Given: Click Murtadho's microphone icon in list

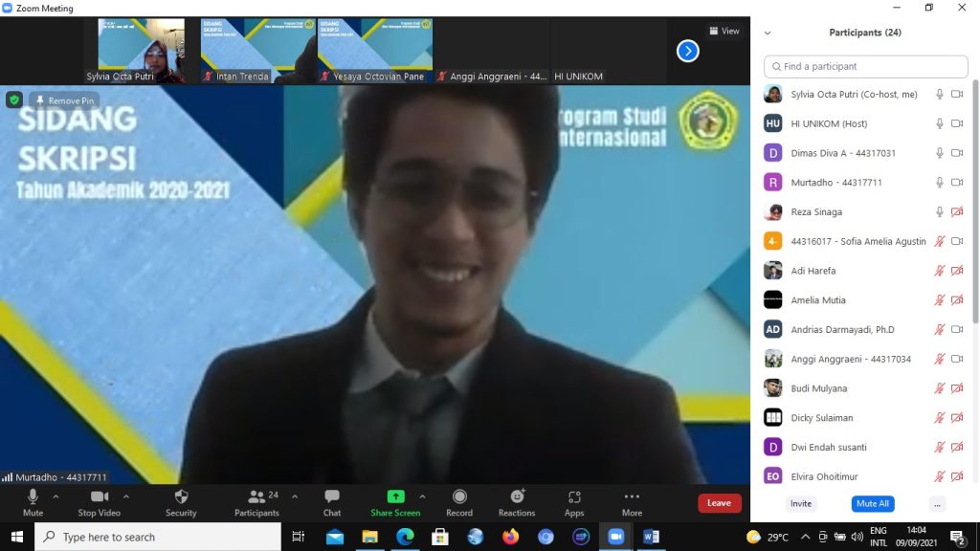Looking at the screenshot, I should [940, 183].
